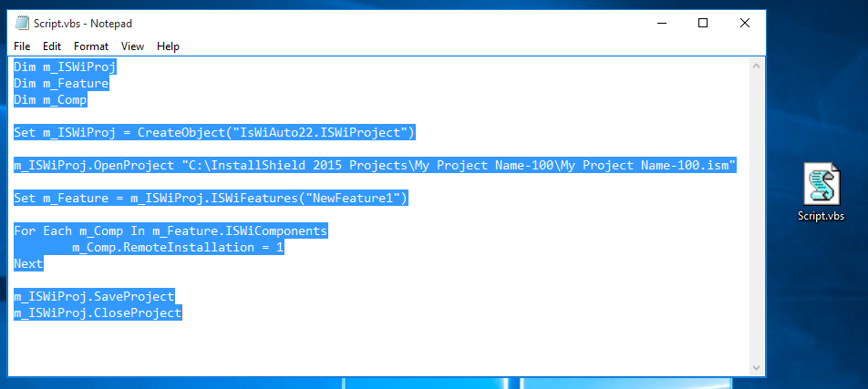Click the scrollbar up arrow

pyautogui.click(x=757, y=66)
